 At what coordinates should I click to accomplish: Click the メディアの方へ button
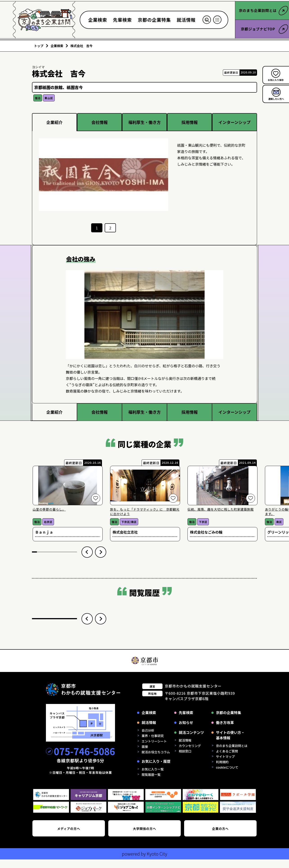click(69, 829)
